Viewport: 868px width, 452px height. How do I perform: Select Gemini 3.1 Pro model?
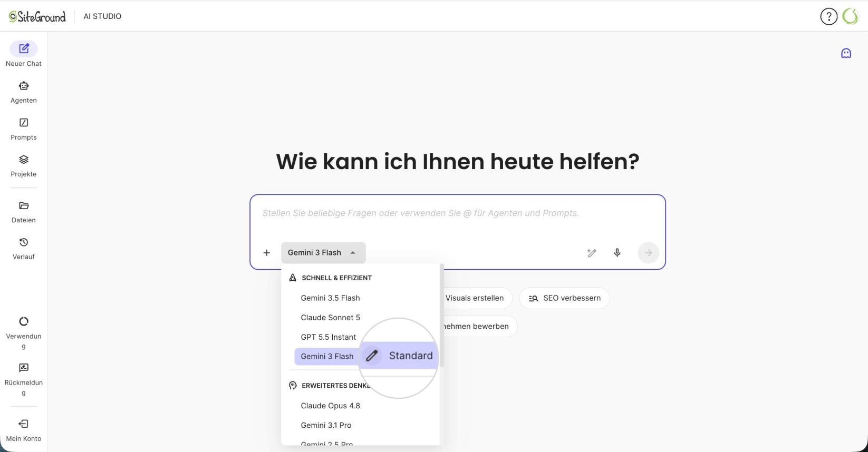point(326,425)
